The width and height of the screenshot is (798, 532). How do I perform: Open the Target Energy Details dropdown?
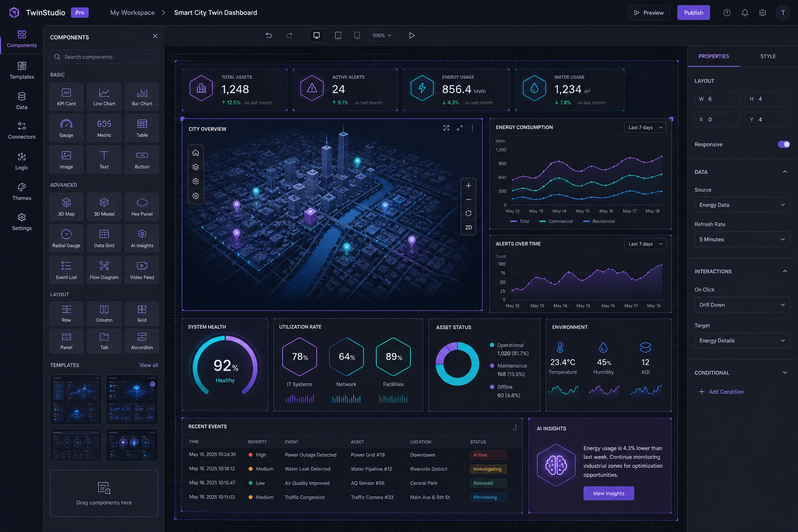(x=742, y=341)
